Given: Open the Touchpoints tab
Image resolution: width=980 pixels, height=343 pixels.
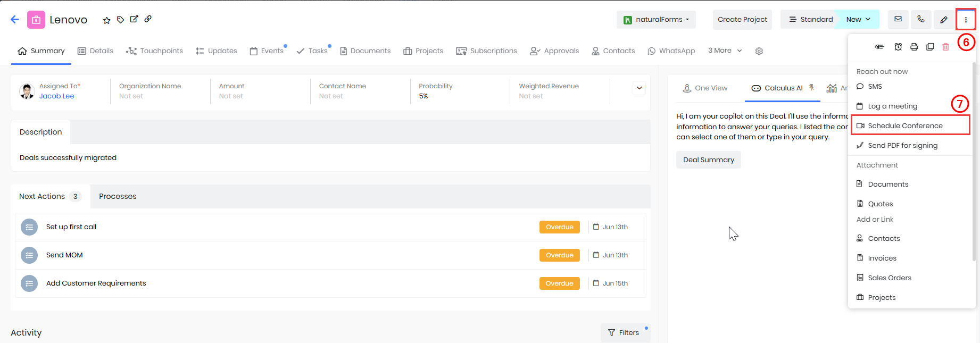Looking at the screenshot, I should click(x=154, y=51).
